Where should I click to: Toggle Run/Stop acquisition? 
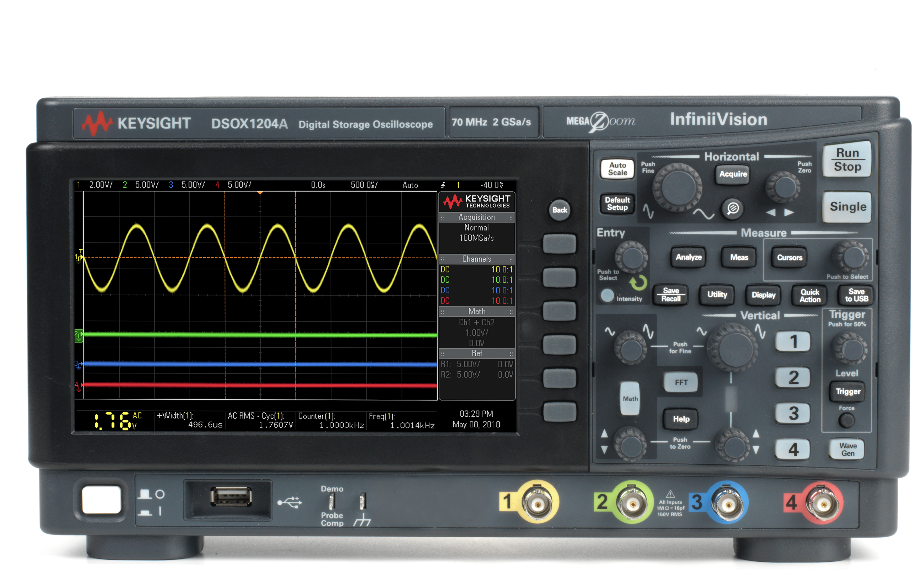(846, 160)
